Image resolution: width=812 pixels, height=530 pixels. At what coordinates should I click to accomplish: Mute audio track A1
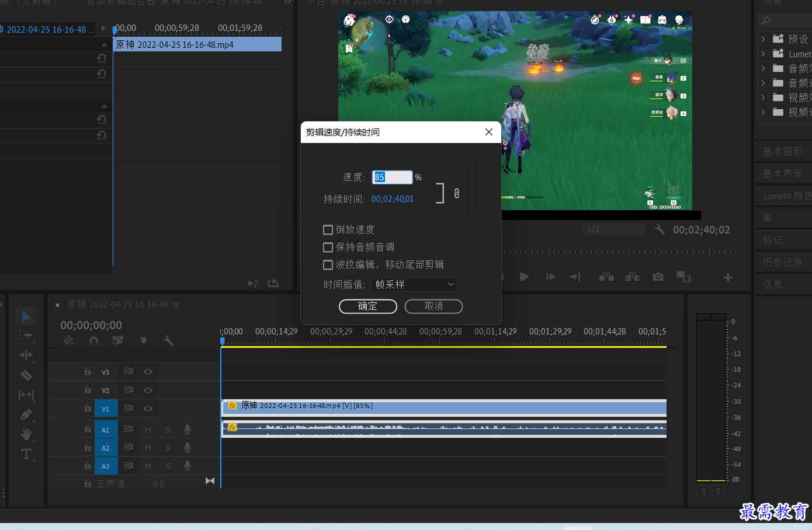(x=148, y=430)
